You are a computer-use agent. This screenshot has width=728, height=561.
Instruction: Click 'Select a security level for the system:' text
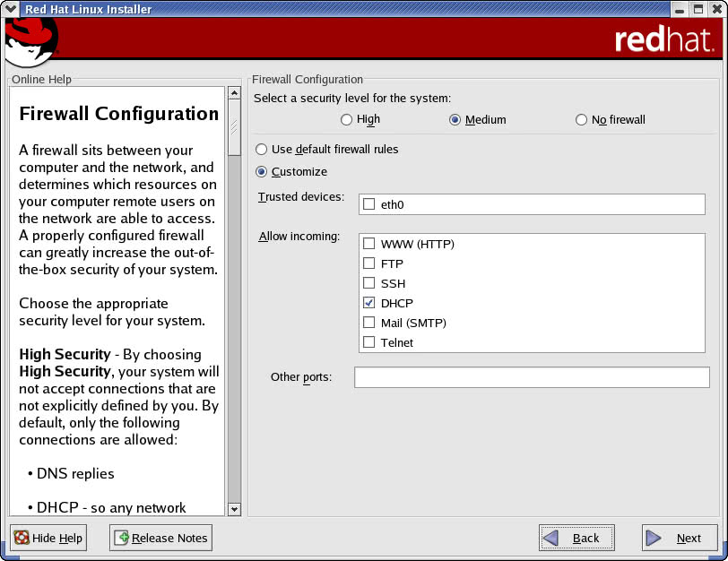coord(352,99)
